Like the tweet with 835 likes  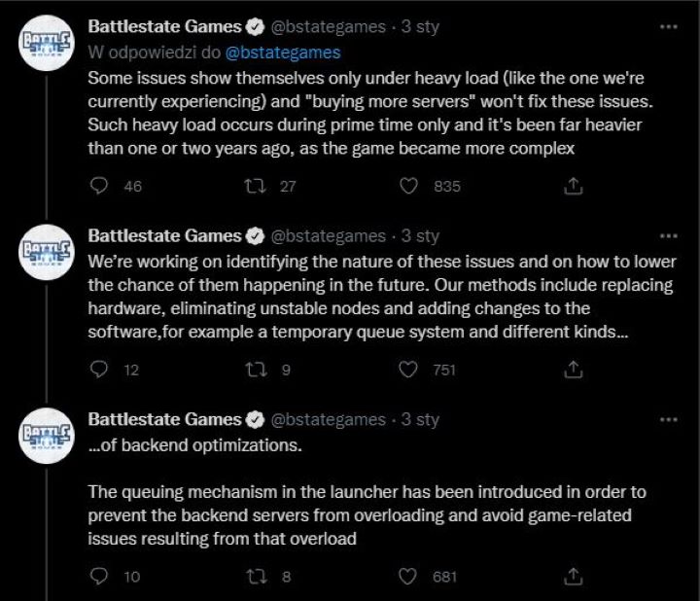(x=409, y=186)
